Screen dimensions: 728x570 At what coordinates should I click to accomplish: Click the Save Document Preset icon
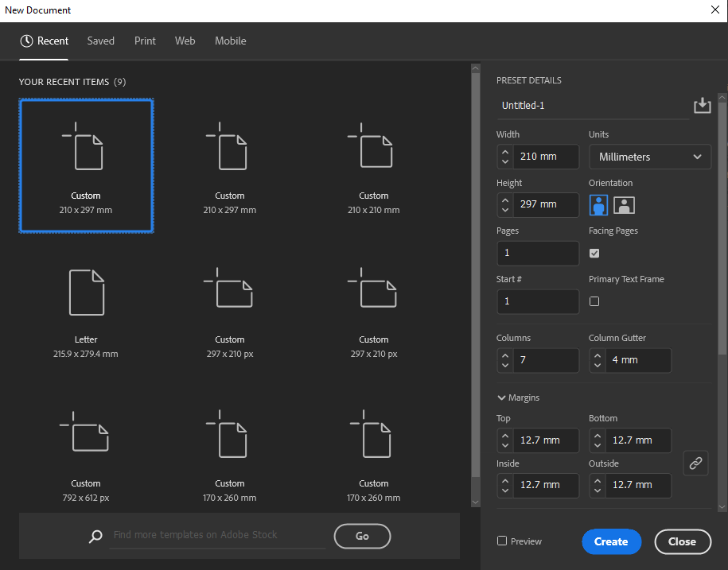point(702,106)
